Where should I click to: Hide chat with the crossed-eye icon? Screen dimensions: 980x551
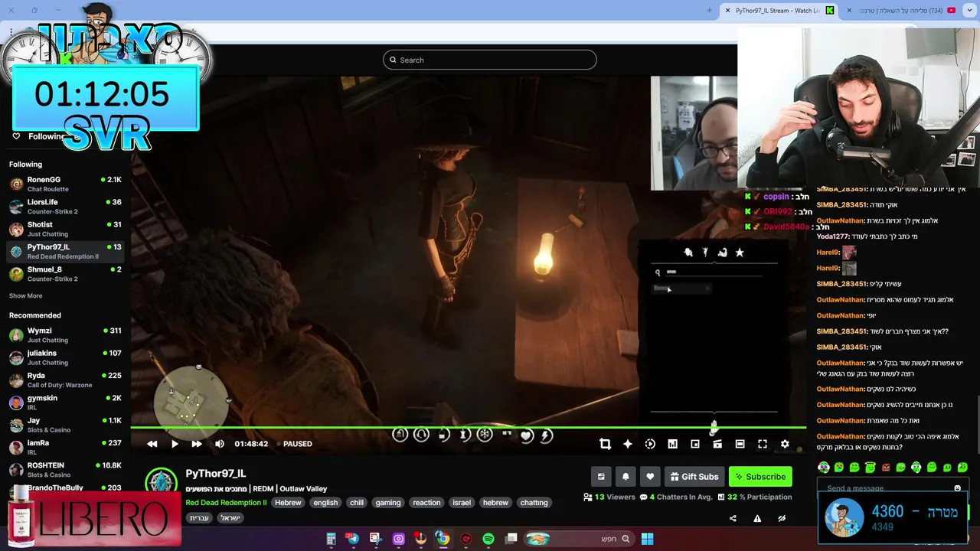point(782,518)
